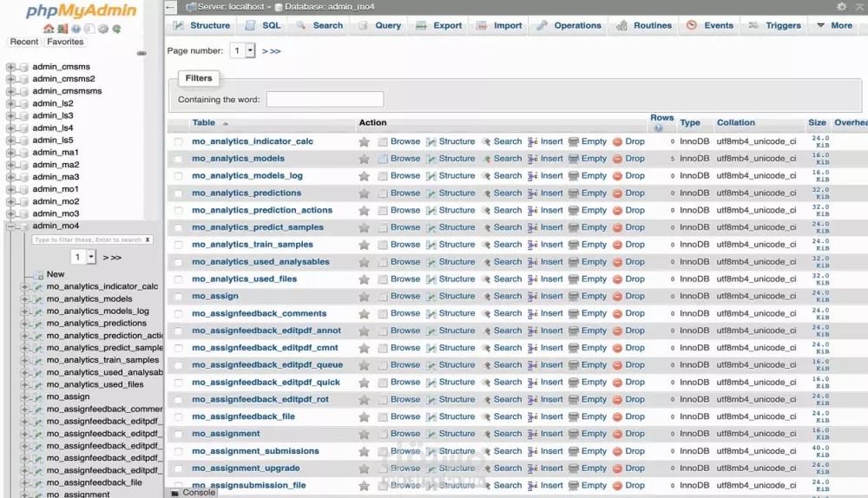868x498 pixels.
Task: Click the Rows help icon in the header
Action: point(658,128)
